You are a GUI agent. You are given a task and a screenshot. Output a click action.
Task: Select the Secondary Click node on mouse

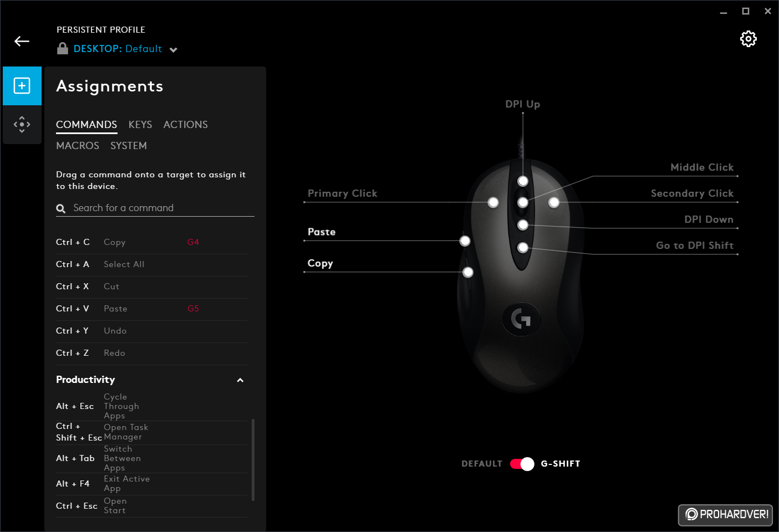tap(554, 203)
